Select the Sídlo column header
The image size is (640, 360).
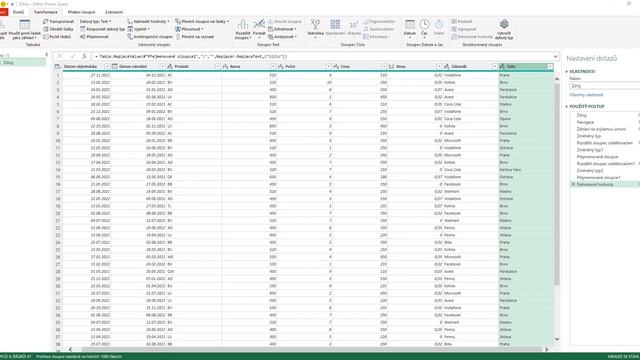pos(526,67)
